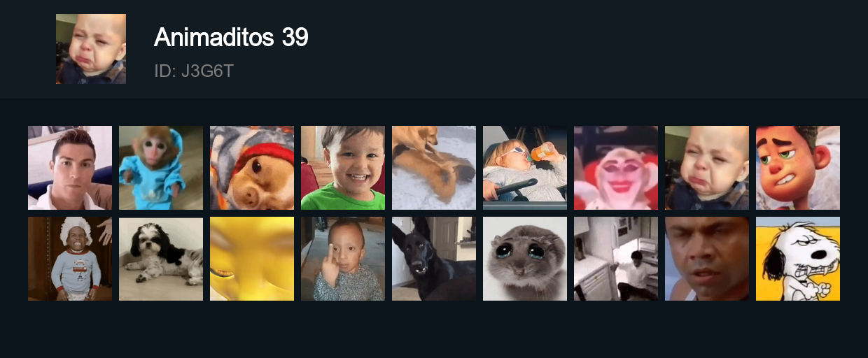This screenshot has width=868, height=358.
Task: Pick the crying baby sticker in the grid
Action: pyautogui.click(x=707, y=168)
